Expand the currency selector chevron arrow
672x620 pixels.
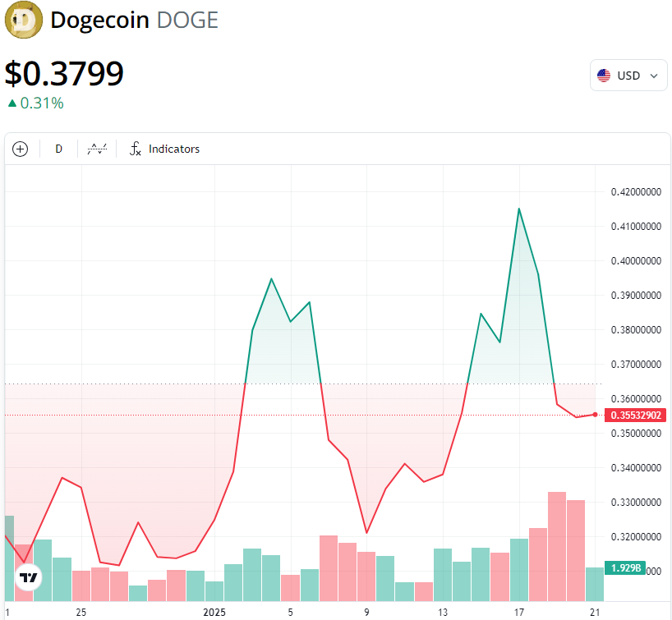tap(655, 75)
